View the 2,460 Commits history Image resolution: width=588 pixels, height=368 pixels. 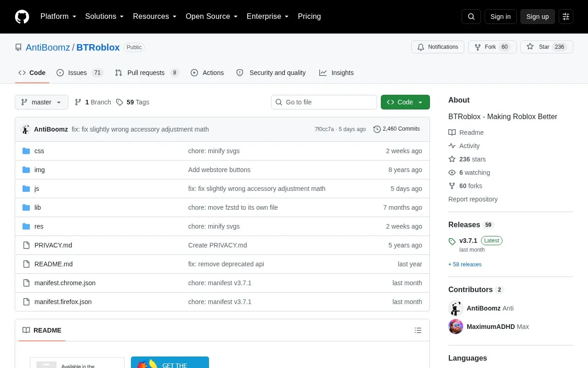(397, 129)
